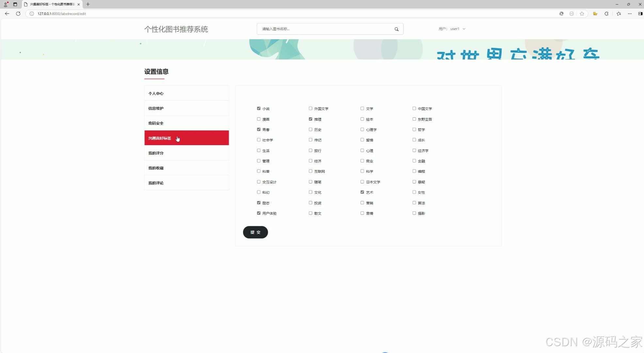Click the site info icon in the address bar
The image size is (644, 353).
[31, 14]
